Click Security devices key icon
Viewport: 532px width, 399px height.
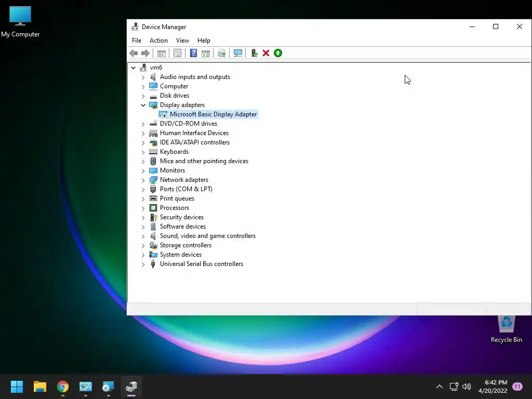[x=153, y=217]
